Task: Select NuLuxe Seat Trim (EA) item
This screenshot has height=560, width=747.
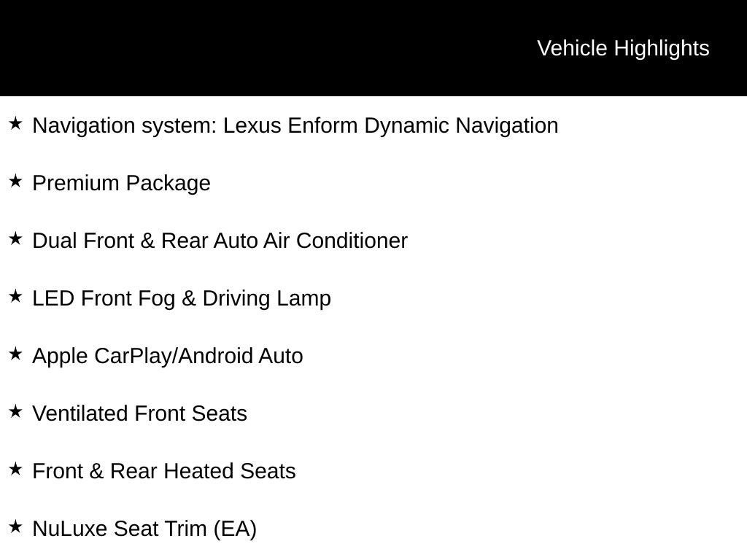Action: 144,529
